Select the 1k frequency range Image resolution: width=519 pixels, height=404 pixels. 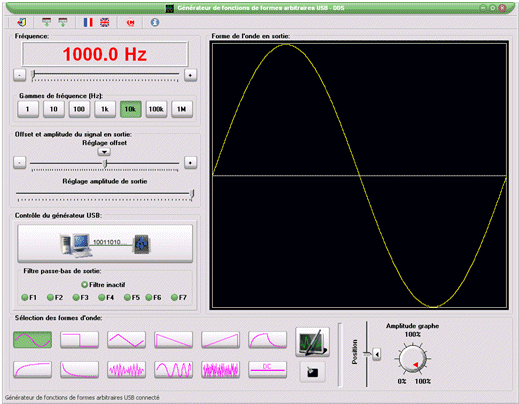click(x=105, y=109)
